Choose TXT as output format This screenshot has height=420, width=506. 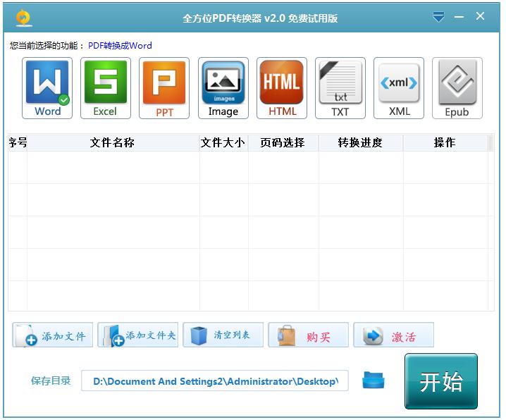(x=340, y=88)
